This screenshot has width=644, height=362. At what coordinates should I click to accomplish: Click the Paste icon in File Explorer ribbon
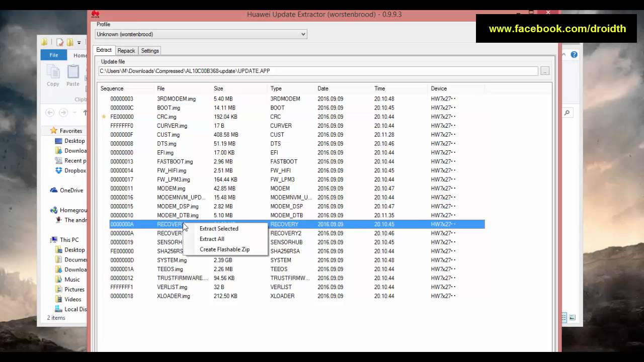(73, 72)
